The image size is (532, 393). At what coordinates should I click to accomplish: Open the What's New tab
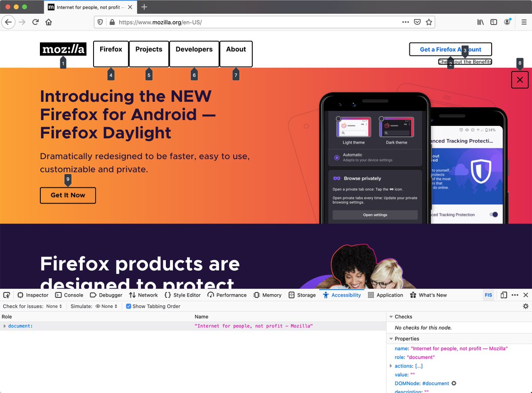[x=428, y=295]
